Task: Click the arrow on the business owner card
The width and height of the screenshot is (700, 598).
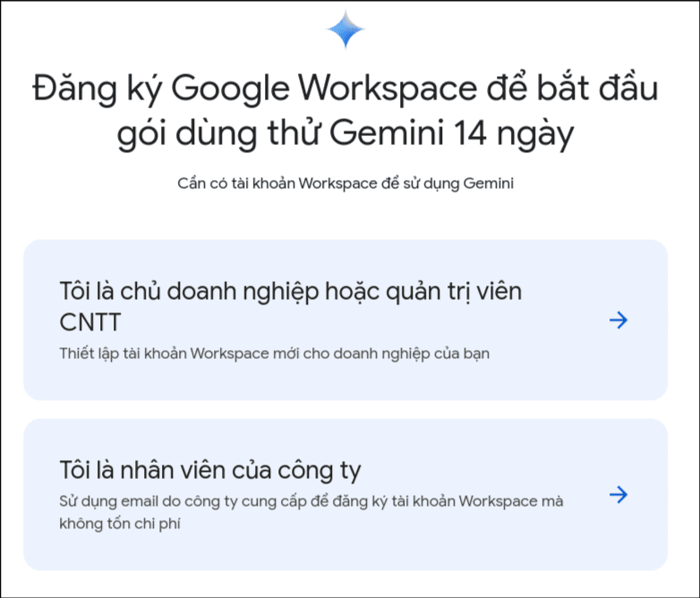Action: (619, 320)
